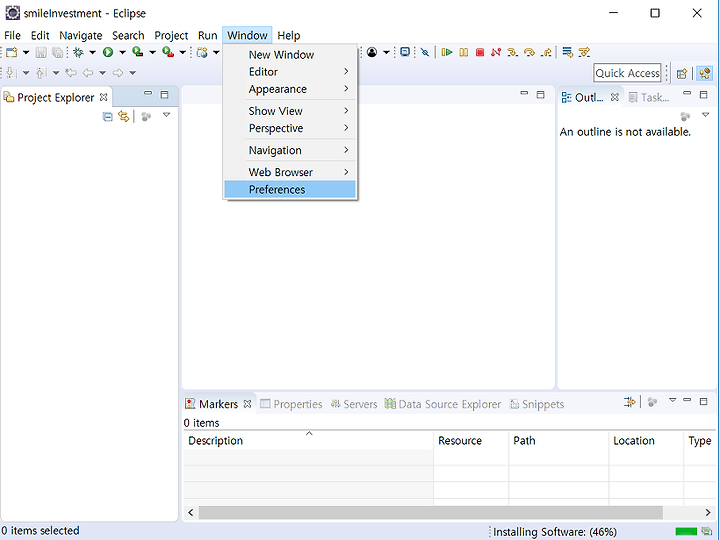Open Outline View Menu triangle
720x540 pixels.
pos(705,115)
